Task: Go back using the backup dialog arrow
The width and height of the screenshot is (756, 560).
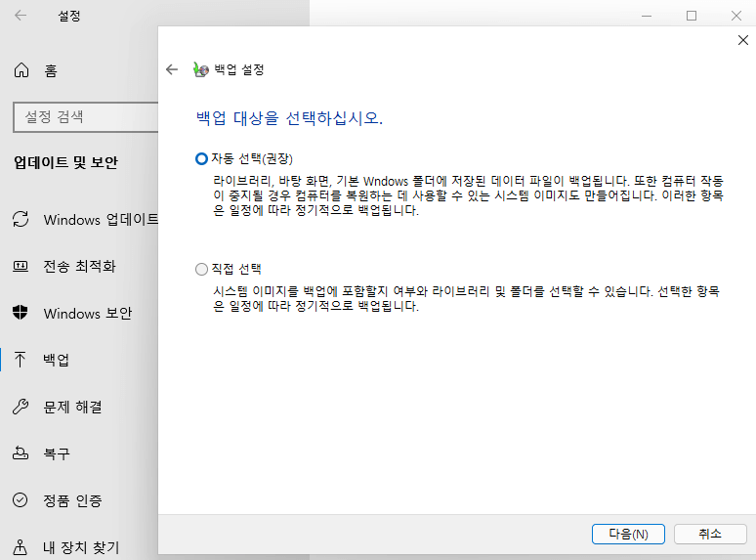Action: point(172,70)
